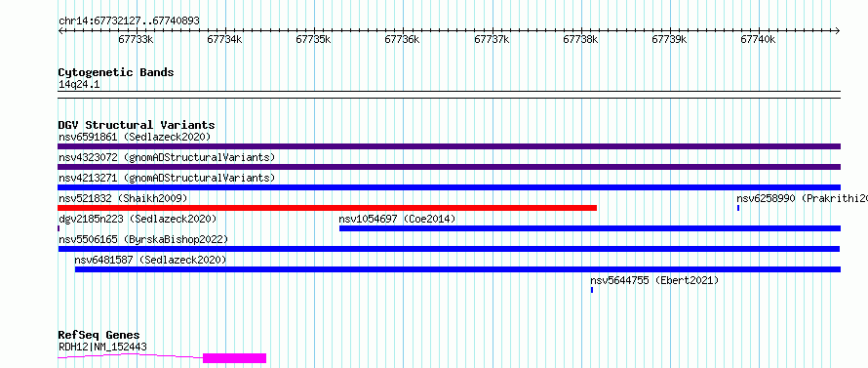
Task: Click the purple bar under nsv4323072
Action: pos(449,167)
